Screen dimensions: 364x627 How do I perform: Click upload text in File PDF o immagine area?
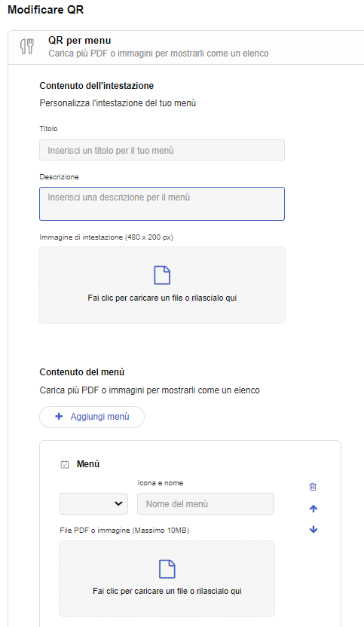tap(167, 591)
